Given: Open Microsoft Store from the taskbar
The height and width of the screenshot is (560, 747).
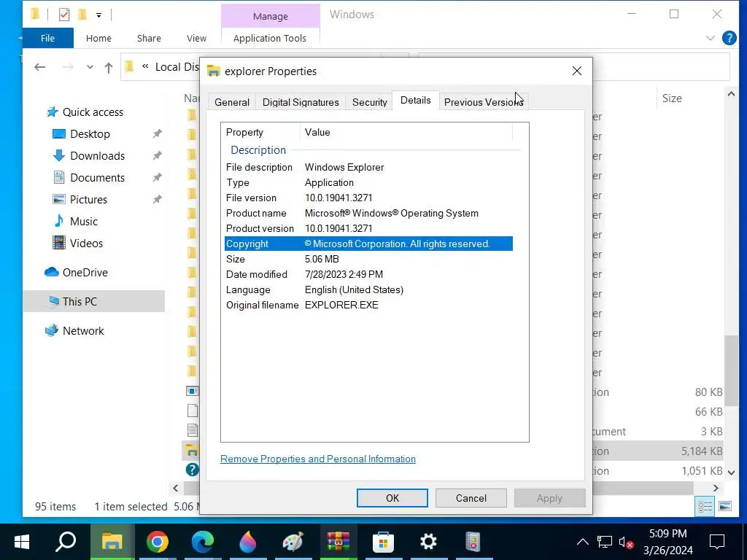Looking at the screenshot, I should (x=383, y=542).
